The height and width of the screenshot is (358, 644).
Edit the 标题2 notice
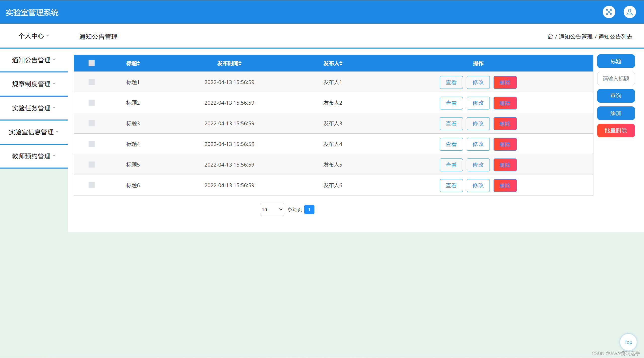(x=478, y=103)
